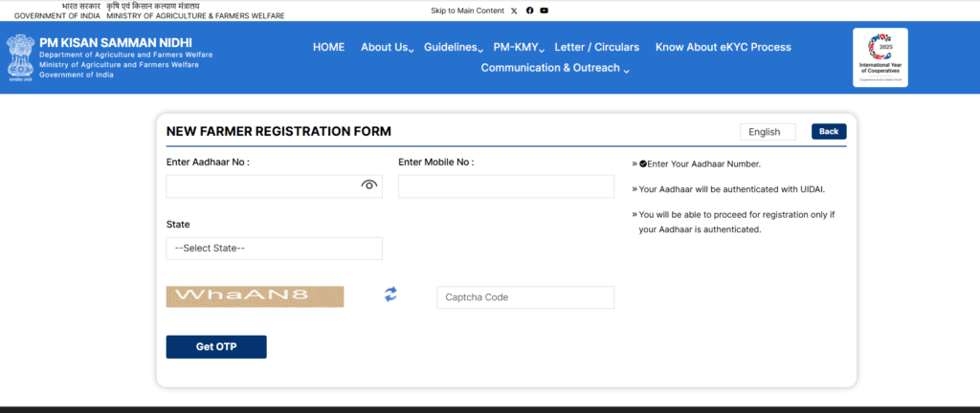Viewport: 980px width, 413px height.
Task: Open the X (Twitter) social icon
Action: [514, 11]
